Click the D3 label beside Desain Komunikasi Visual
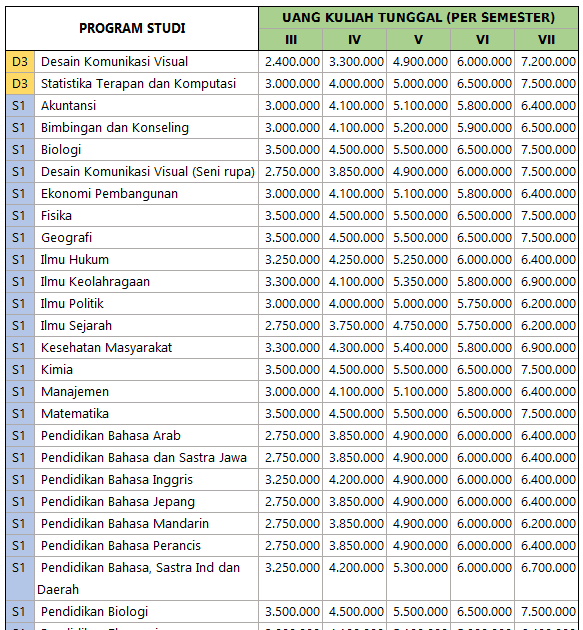583x630 pixels. click(x=20, y=61)
